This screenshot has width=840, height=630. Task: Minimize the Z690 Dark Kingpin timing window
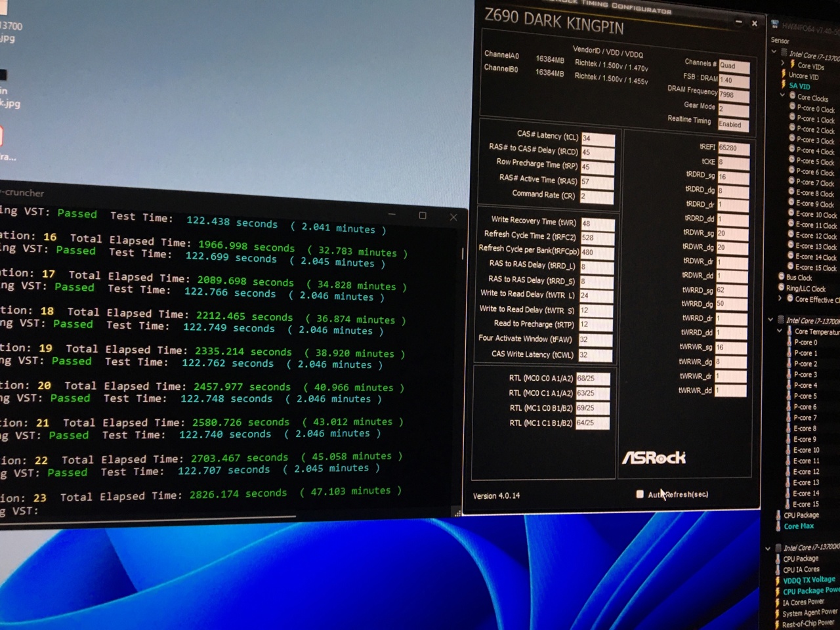click(x=739, y=22)
